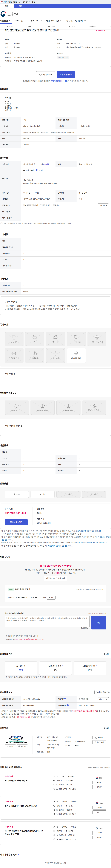Click the info icon beside 취업알선기관 알선
This screenshot has width=111, height=868.
point(62,666)
